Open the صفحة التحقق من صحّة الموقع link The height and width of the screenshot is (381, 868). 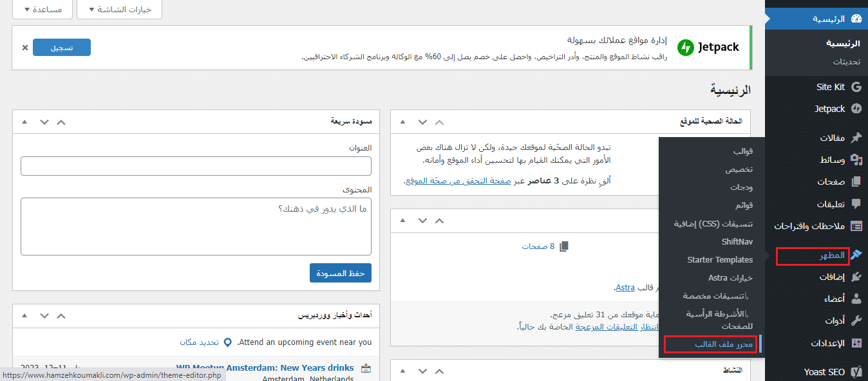click(457, 181)
